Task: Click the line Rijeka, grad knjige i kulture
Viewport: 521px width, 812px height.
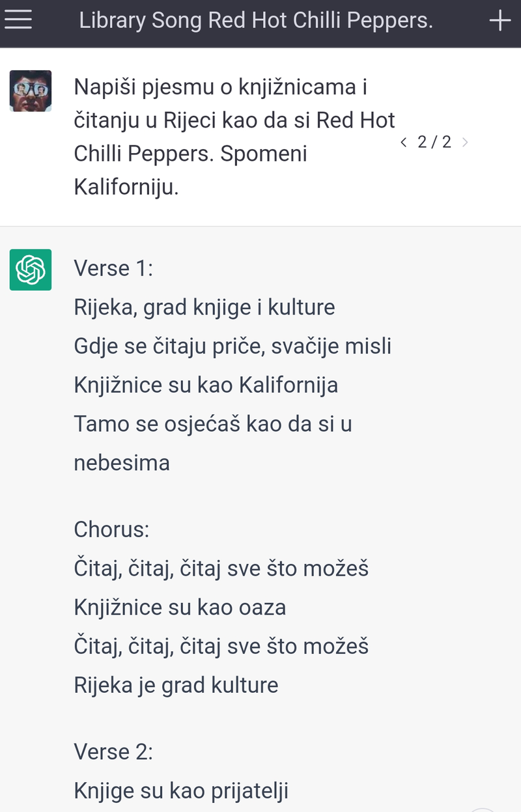Action: [x=204, y=307]
